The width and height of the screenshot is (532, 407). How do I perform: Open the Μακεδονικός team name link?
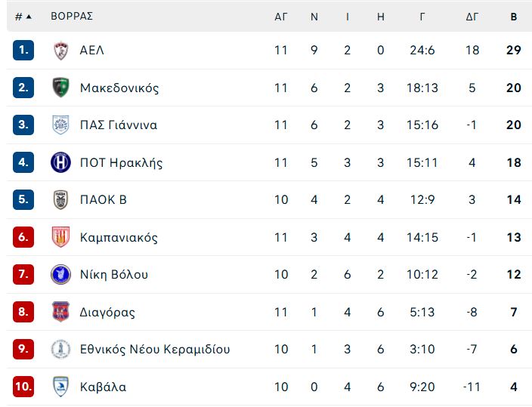coord(119,88)
